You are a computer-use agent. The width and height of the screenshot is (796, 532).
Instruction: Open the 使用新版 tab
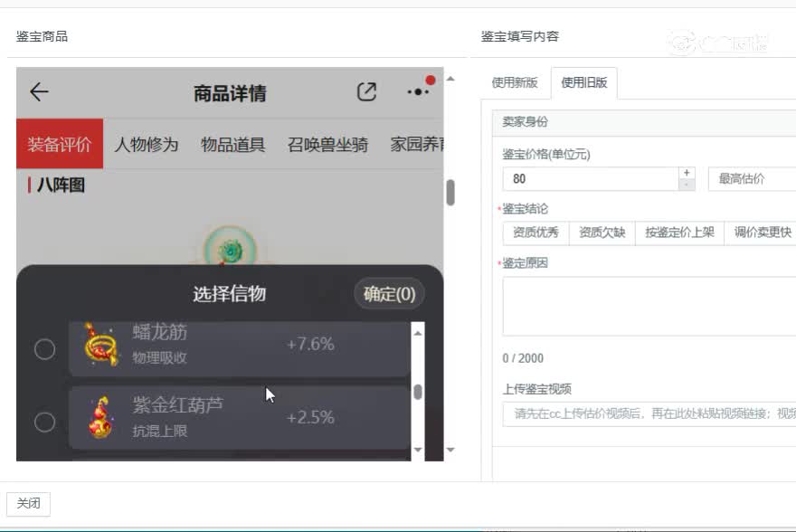coord(515,82)
